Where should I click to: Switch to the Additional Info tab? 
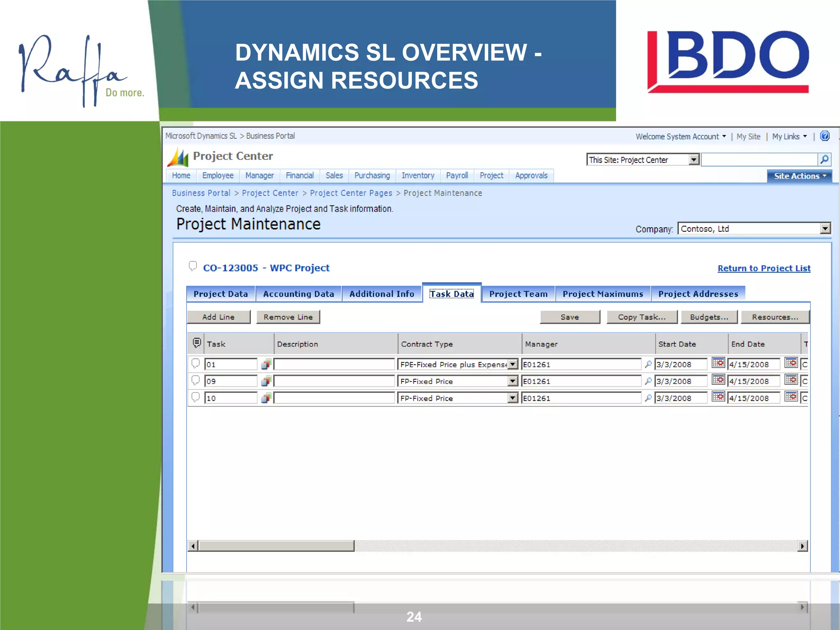(382, 294)
